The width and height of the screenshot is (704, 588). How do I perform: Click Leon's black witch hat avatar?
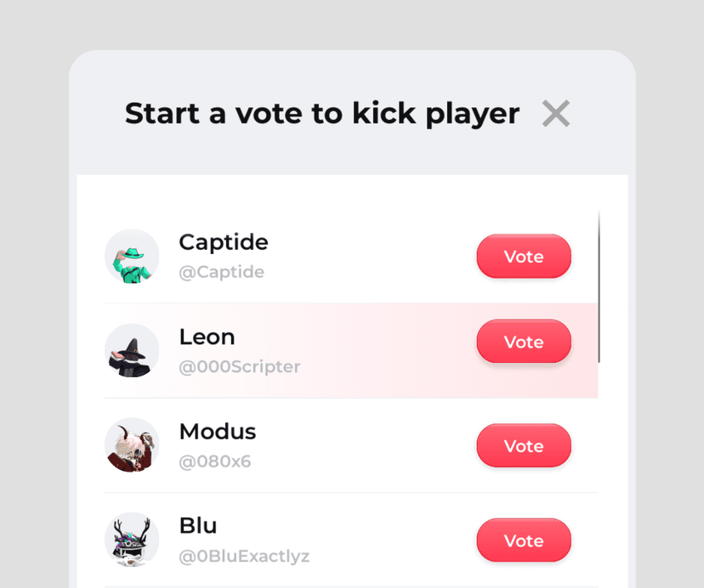pos(132,350)
